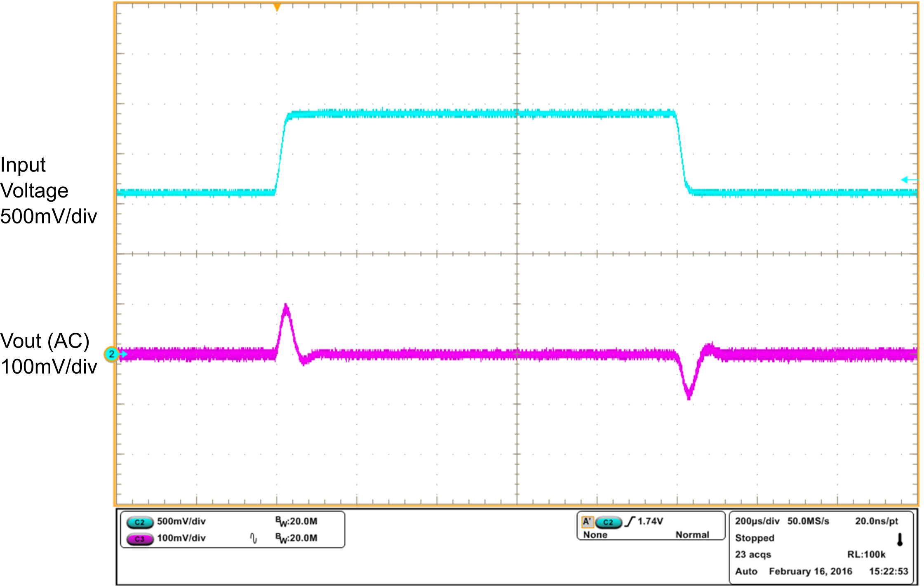Click the channel 2 ground reference marker
This screenshot has height=586, width=924.
point(112,354)
